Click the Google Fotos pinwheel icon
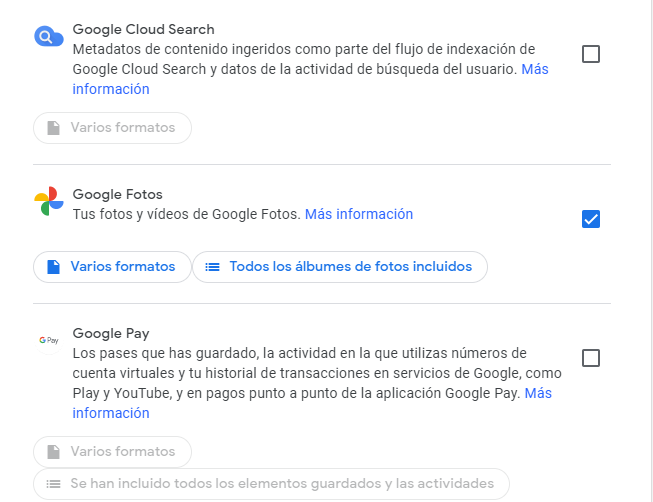Viewport: 653px width, 502px height. [x=49, y=201]
